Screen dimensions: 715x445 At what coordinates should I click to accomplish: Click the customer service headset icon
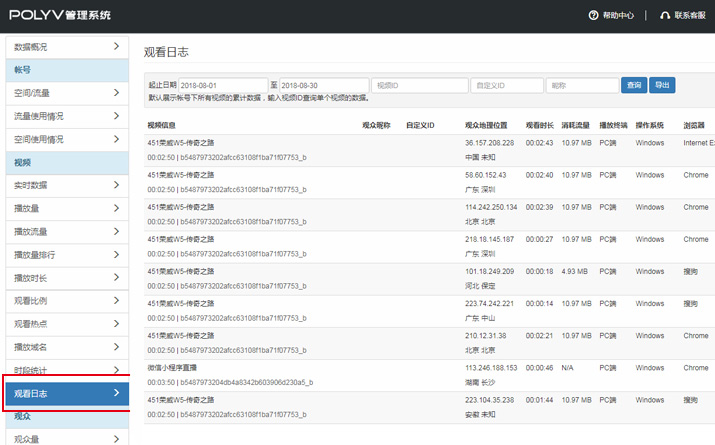click(x=665, y=15)
